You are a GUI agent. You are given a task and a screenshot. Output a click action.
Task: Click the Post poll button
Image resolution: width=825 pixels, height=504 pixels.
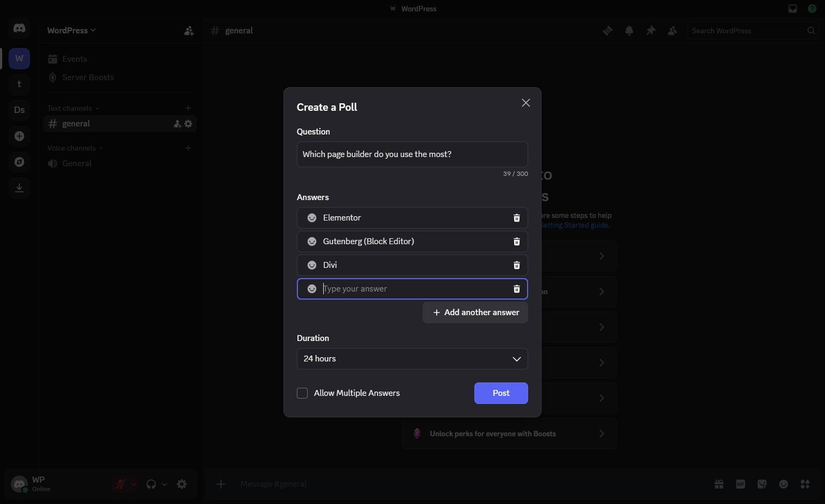point(501,393)
